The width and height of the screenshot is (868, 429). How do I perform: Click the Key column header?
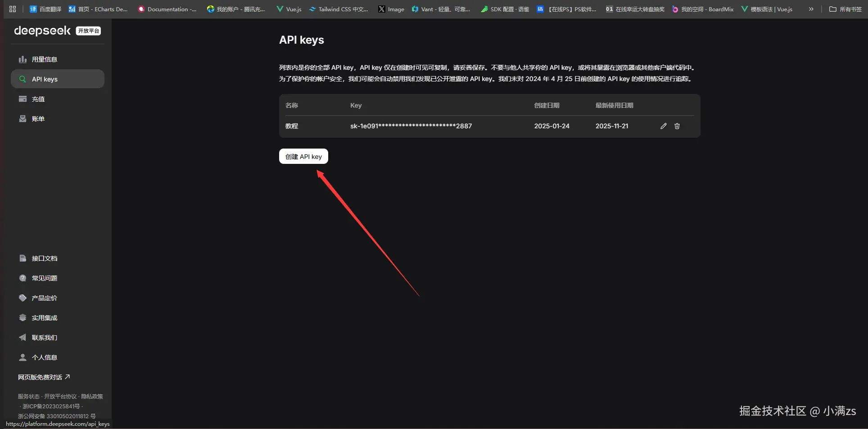tap(356, 105)
